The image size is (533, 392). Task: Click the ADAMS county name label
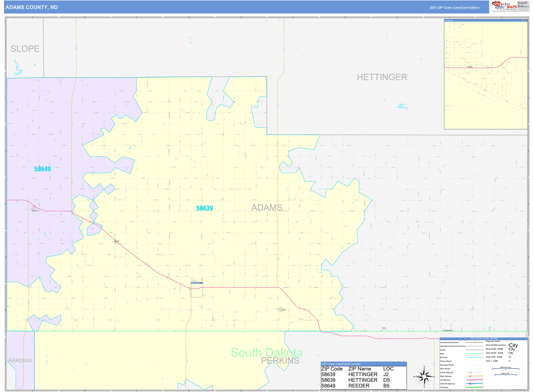coord(267,208)
